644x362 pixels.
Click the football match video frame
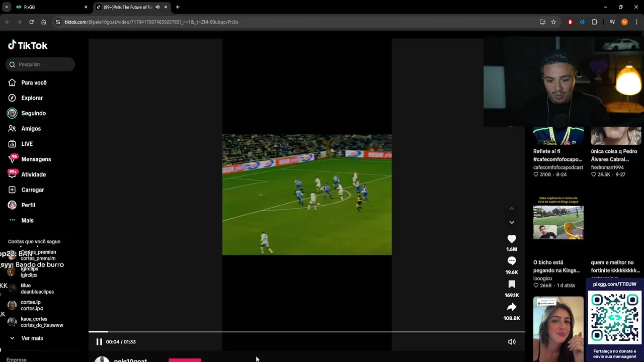(x=307, y=195)
